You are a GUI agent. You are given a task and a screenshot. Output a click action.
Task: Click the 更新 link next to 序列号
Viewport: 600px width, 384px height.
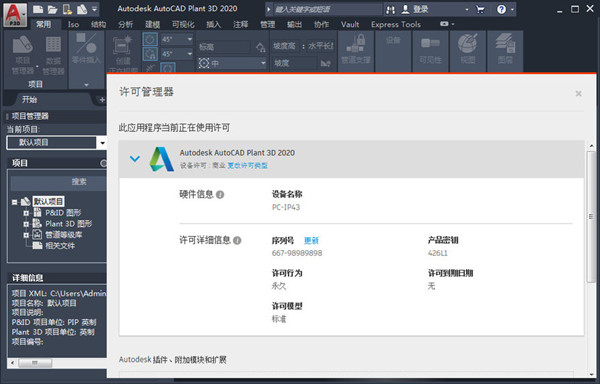tap(311, 241)
